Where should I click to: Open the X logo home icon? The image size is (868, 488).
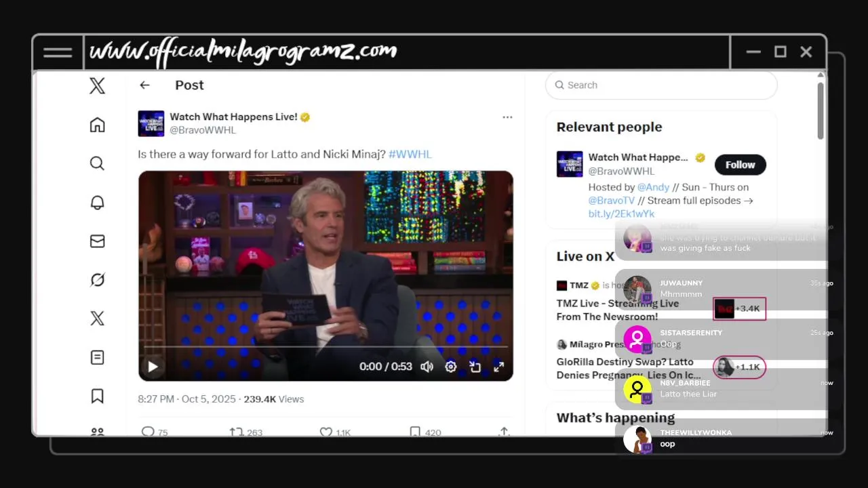click(x=97, y=85)
